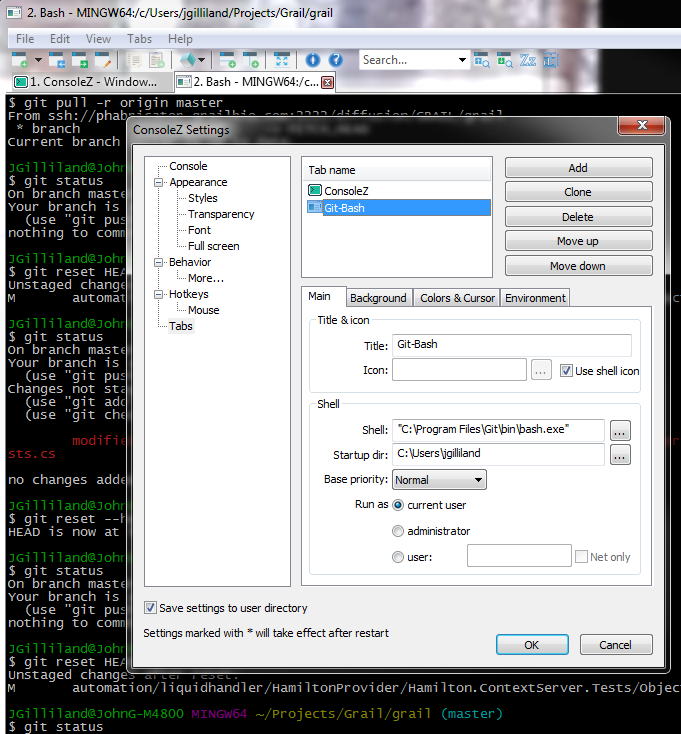Open the New Tab dropdown arrow in toolbar

click(x=38, y=60)
